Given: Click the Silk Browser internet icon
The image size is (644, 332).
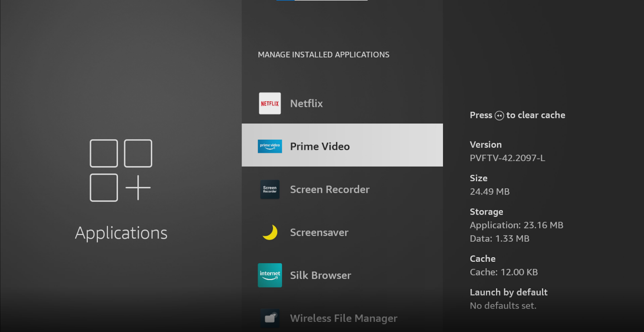Looking at the screenshot, I should [x=270, y=275].
